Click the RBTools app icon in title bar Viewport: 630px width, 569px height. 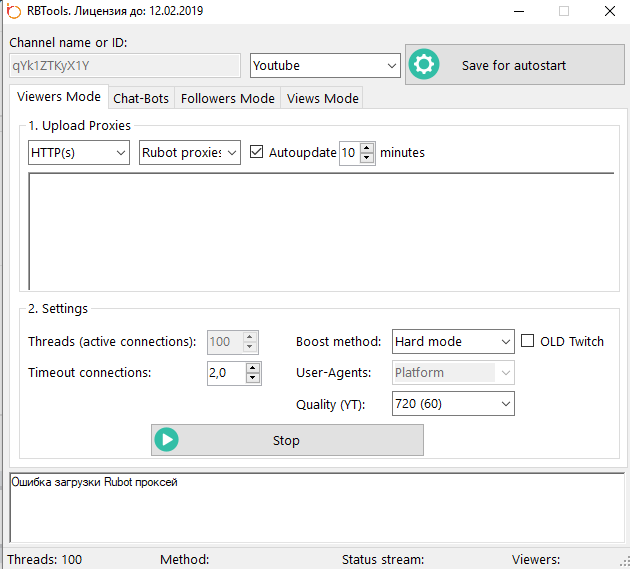point(13,11)
